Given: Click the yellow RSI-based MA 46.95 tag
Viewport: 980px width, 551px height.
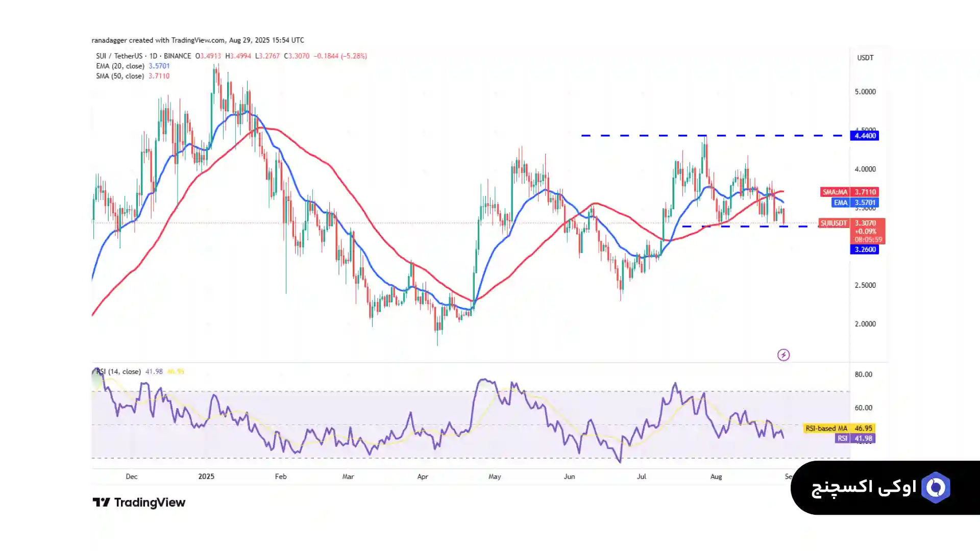Looking at the screenshot, I should pos(839,429).
